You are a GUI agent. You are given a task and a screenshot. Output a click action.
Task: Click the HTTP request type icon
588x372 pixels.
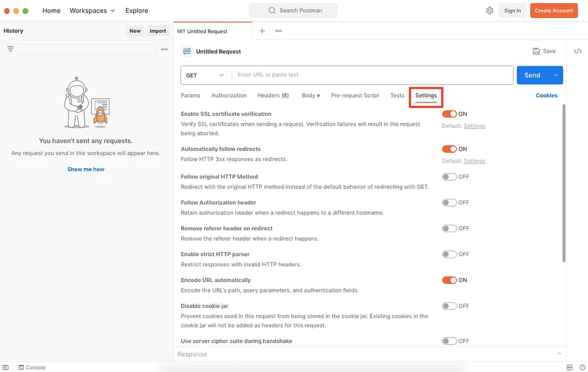point(187,51)
